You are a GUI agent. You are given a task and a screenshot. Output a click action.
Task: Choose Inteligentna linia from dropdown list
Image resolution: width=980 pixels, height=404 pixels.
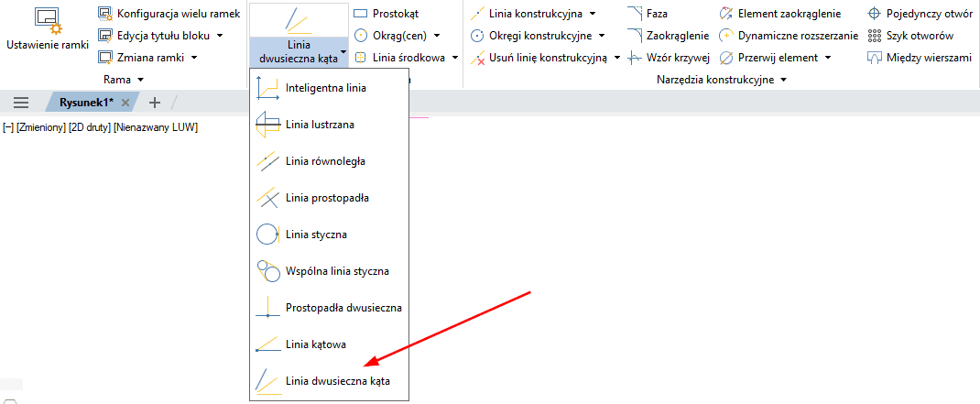(x=329, y=88)
